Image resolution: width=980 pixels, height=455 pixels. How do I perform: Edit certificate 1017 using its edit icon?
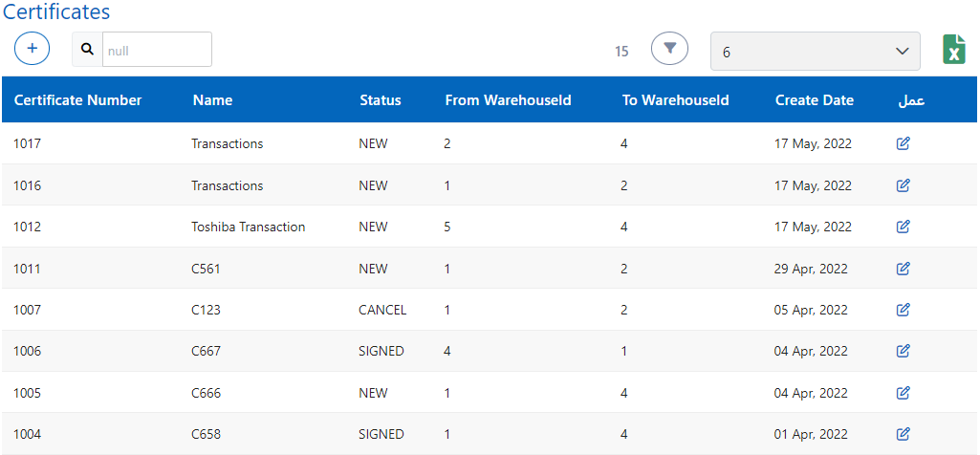point(903,144)
